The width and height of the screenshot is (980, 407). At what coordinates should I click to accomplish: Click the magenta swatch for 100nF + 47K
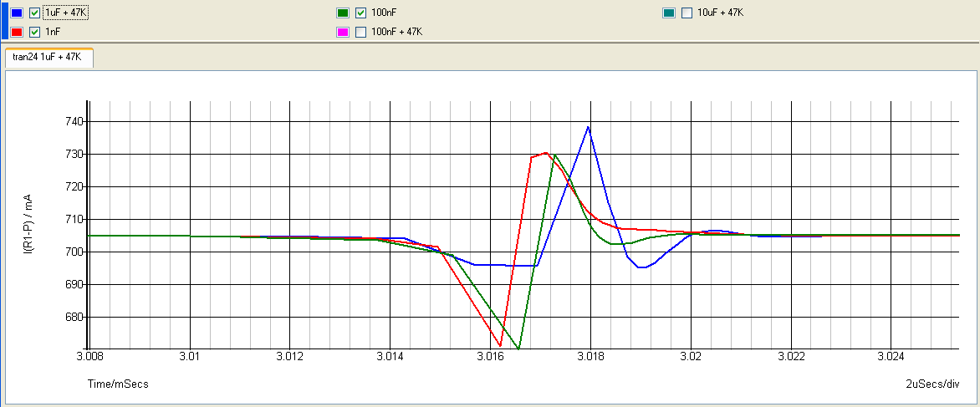pyautogui.click(x=343, y=32)
